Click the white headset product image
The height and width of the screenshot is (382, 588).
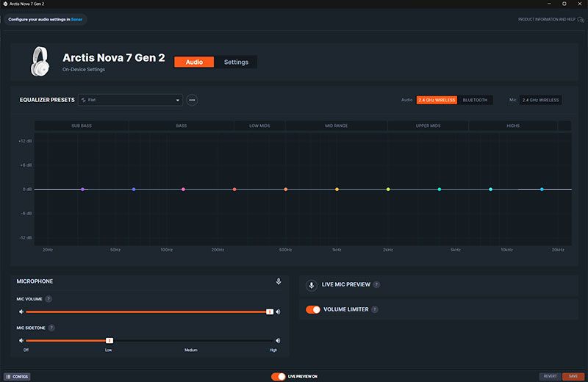click(40, 62)
